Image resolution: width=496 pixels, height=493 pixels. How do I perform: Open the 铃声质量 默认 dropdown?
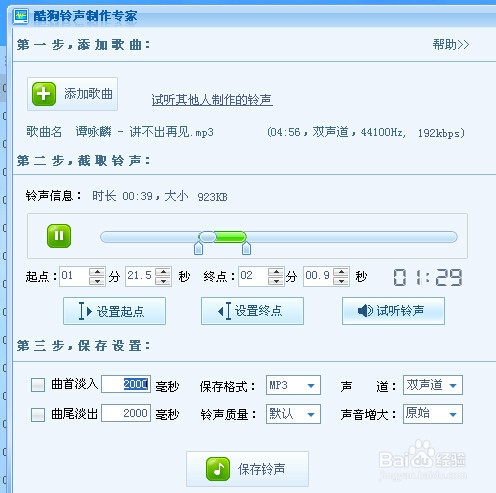(x=293, y=414)
